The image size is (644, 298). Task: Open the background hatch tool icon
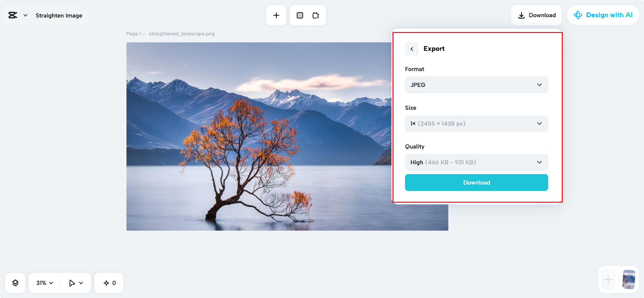click(300, 15)
